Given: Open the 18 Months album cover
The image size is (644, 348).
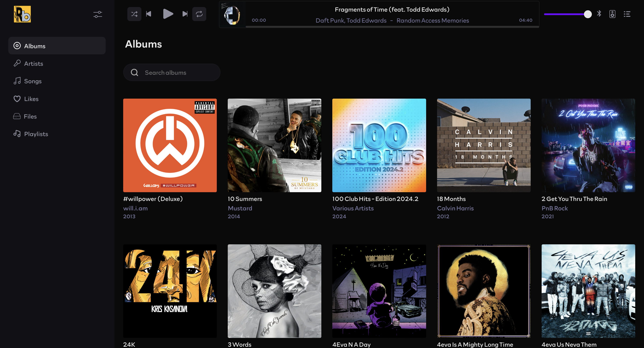Looking at the screenshot, I should click(484, 145).
